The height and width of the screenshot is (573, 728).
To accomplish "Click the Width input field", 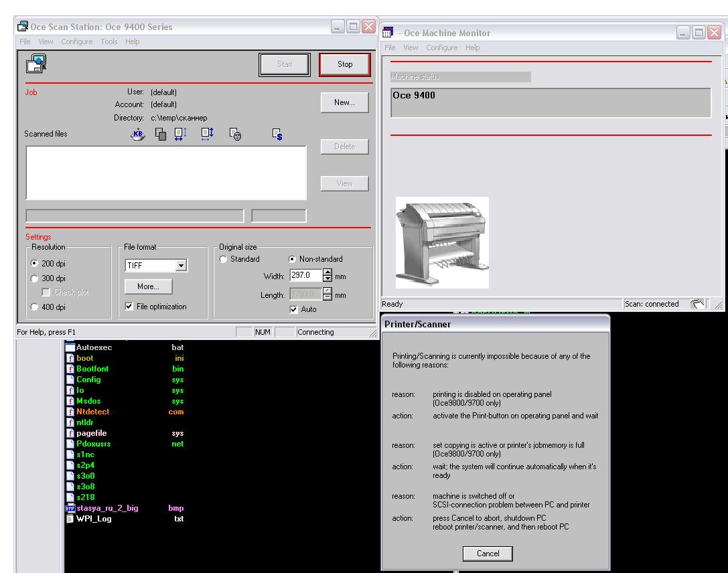I will tap(305, 276).
